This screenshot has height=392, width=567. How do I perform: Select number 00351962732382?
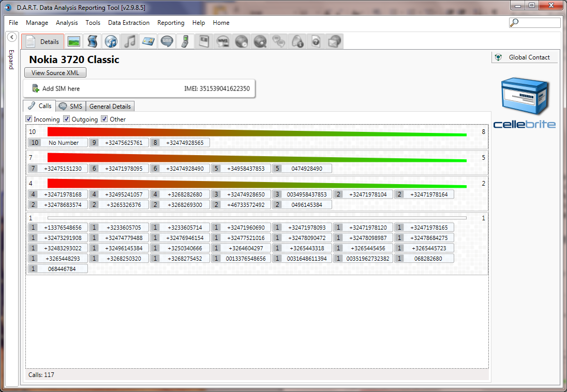coord(363,259)
